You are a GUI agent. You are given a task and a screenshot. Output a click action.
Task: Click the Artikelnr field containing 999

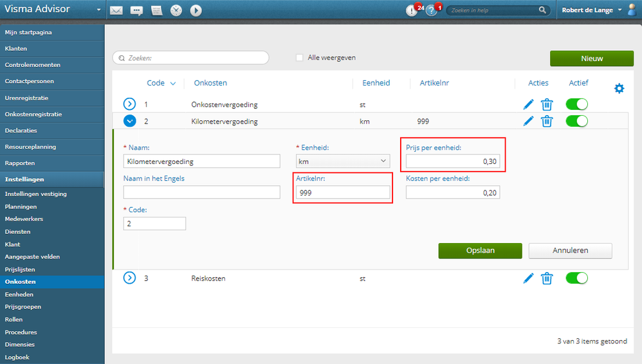(343, 192)
